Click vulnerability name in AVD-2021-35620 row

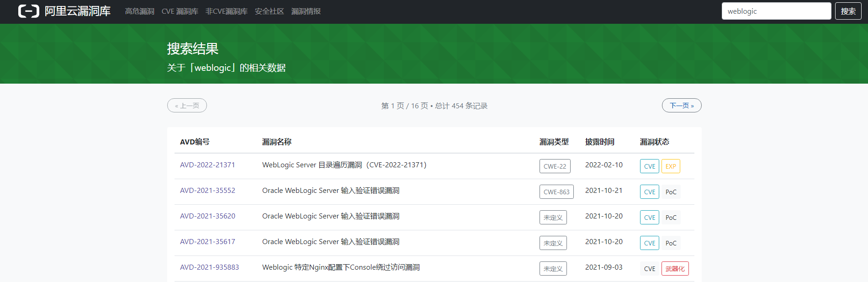pyautogui.click(x=331, y=216)
